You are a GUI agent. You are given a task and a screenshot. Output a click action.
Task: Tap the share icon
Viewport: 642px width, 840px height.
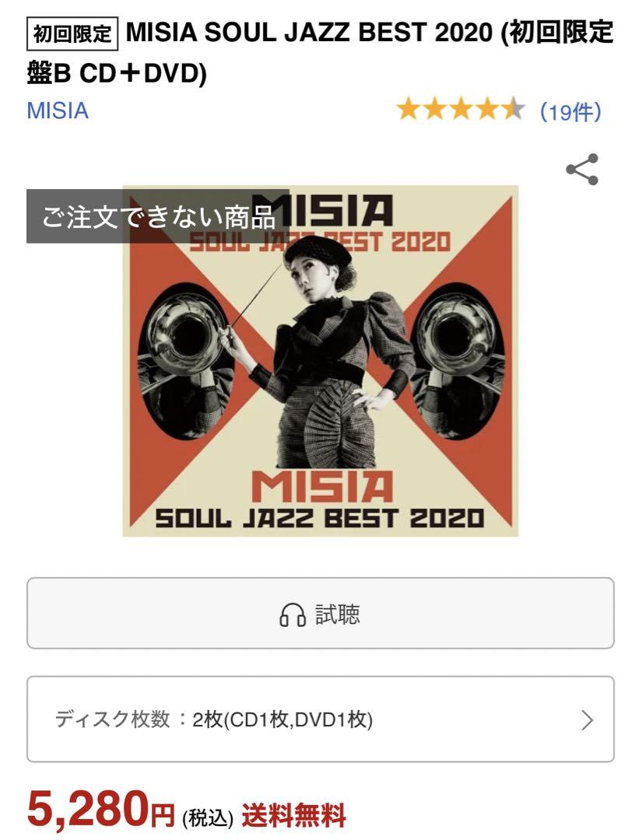coord(582,170)
